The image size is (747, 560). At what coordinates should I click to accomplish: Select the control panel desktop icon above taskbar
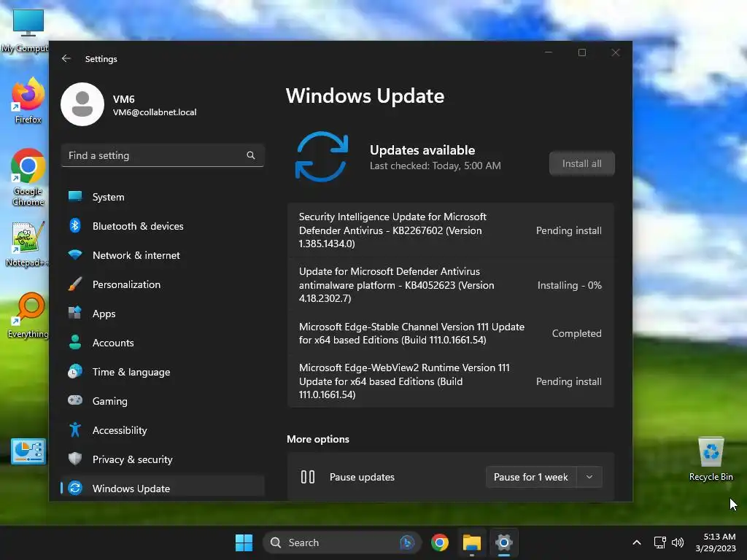click(28, 451)
